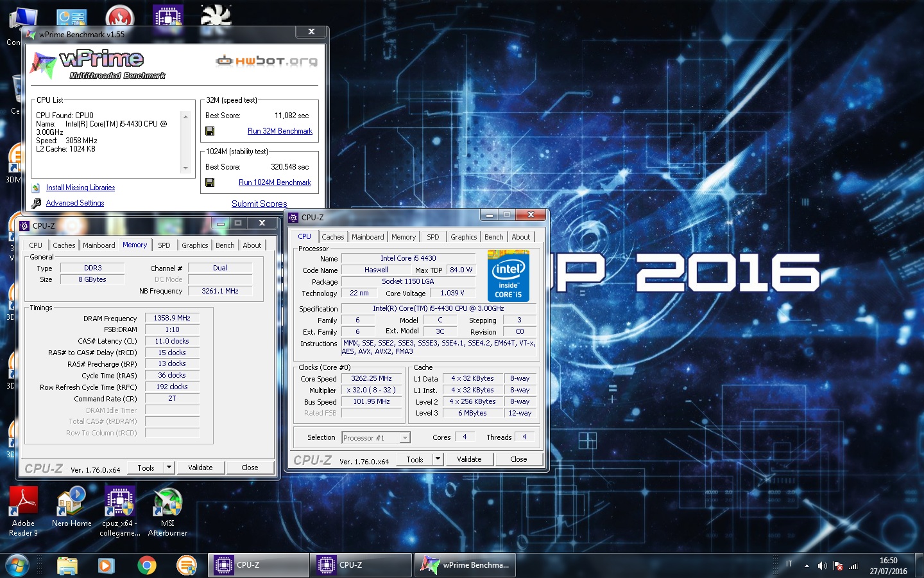Click the volume speaker tray icon
924x578 pixels.
pos(823,566)
